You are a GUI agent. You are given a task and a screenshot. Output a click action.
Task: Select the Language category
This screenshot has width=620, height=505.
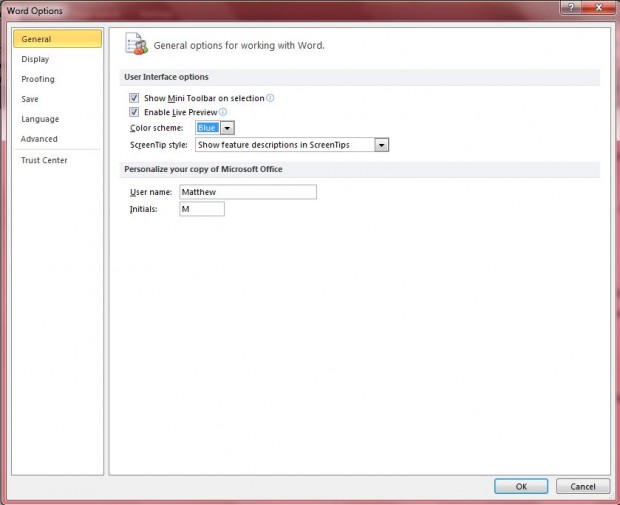[x=40, y=119]
